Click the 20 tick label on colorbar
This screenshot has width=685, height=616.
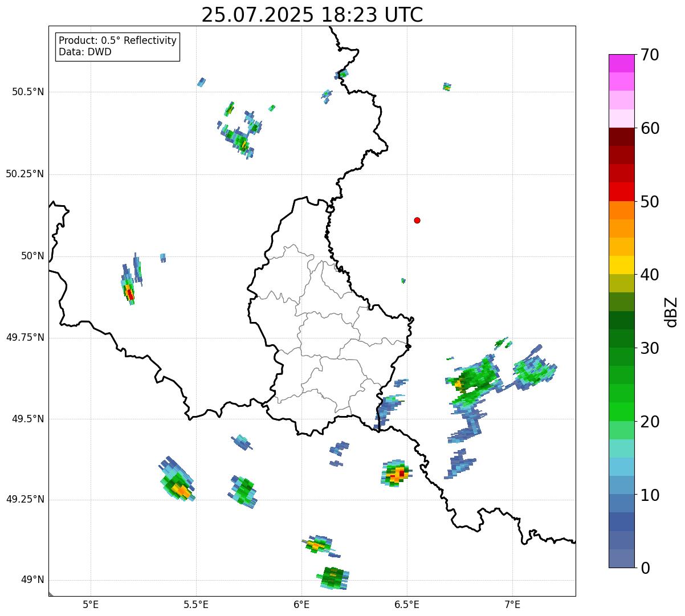pos(650,422)
